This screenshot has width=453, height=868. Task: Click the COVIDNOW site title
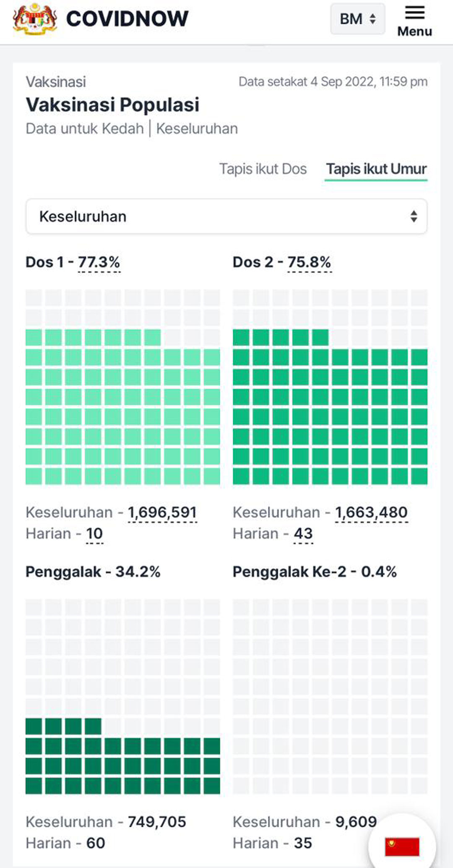pyautogui.click(x=128, y=19)
